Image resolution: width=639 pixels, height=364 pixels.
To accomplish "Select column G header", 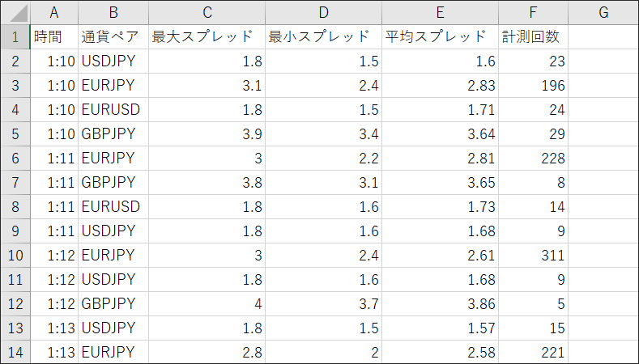I will click(x=603, y=13).
